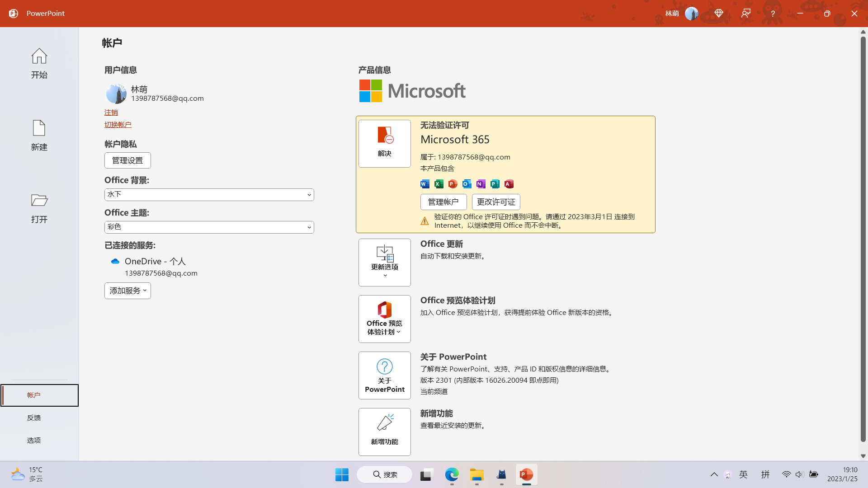
Task: Click the user profile picture under 用户信息
Action: click(116, 94)
